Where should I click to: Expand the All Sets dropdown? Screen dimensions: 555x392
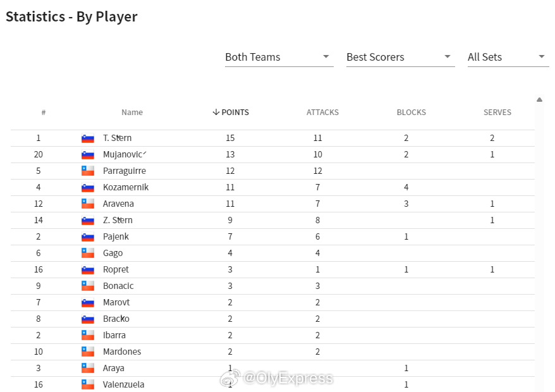click(x=508, y=58)
